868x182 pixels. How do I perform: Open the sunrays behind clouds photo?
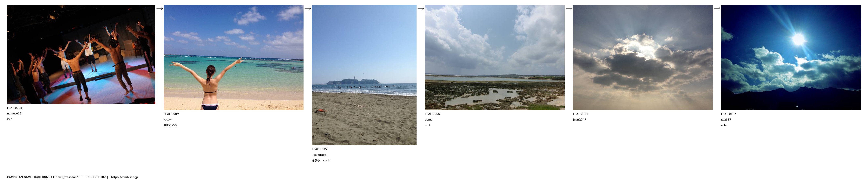point(643,57)
